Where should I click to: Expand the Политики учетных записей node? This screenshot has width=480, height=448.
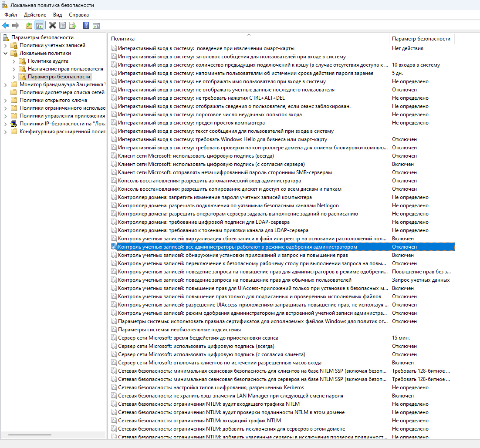5,45
